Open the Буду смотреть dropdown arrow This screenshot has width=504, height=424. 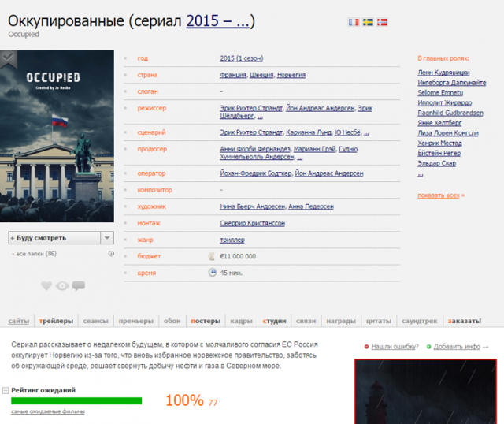click(107, 237)
